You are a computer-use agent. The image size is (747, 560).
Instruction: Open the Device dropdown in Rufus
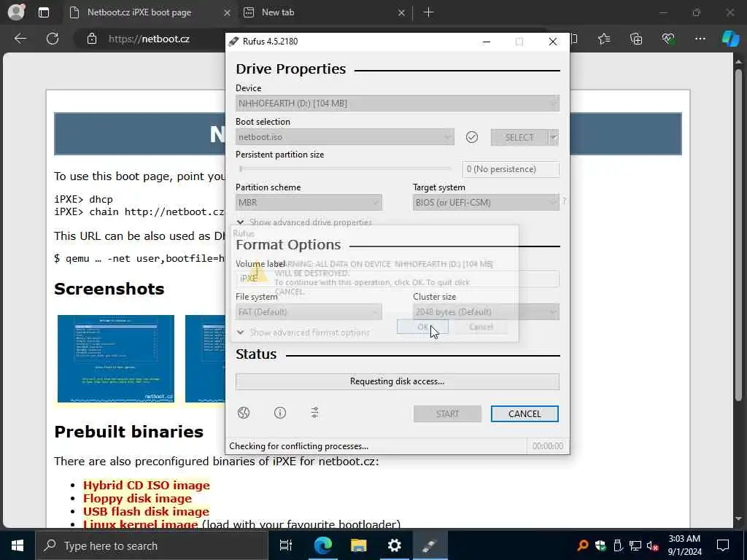tap(398, 104)
